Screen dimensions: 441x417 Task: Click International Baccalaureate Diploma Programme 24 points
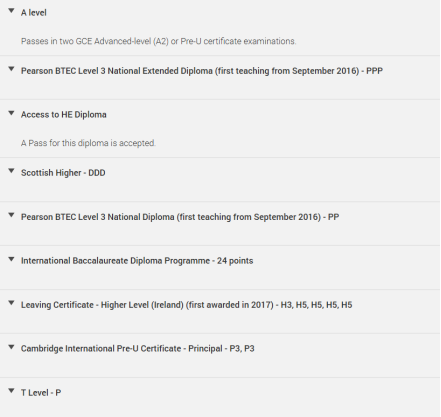click(137, 261)
